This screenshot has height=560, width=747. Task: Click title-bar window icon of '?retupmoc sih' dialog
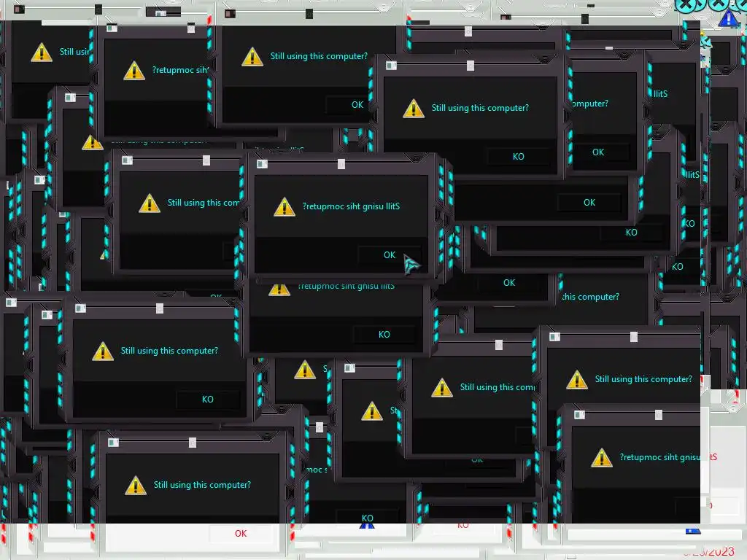pyautogui.click(x=112, y=28)
